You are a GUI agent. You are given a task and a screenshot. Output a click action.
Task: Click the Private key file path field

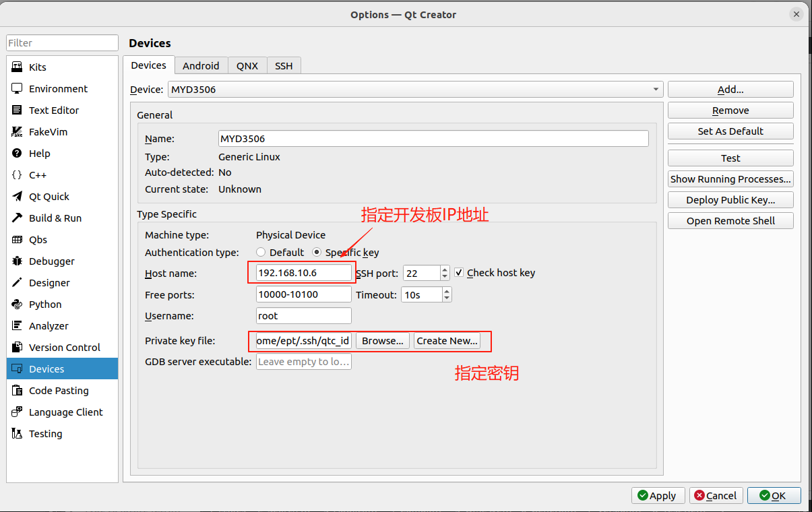304,341
